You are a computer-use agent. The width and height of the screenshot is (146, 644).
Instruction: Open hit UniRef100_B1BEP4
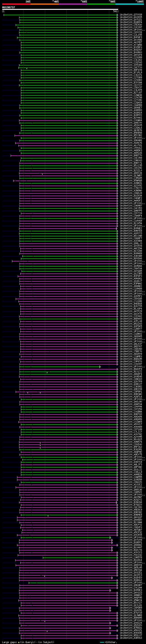point(131,22)
